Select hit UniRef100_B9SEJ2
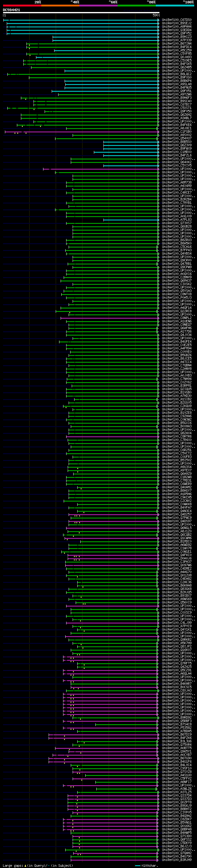Viewport: 197px width, 868px height. coord(176,23)
